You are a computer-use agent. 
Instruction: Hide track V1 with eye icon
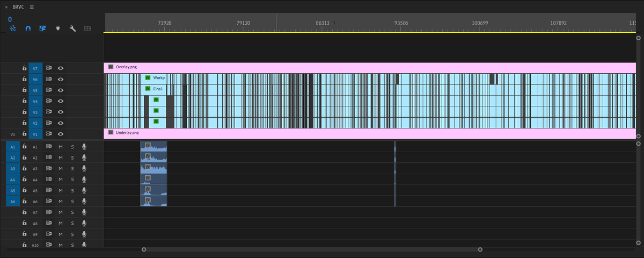pos(61,134)
